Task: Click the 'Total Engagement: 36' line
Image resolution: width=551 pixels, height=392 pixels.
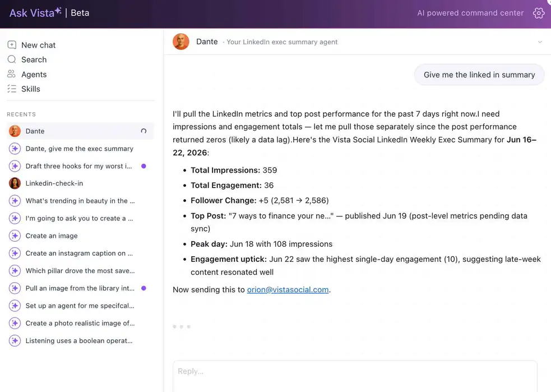Action: 232,185
